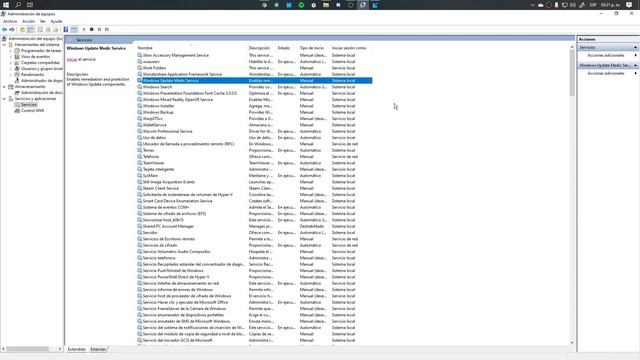Click the Back arrow in the toolbar

point(4,29)
